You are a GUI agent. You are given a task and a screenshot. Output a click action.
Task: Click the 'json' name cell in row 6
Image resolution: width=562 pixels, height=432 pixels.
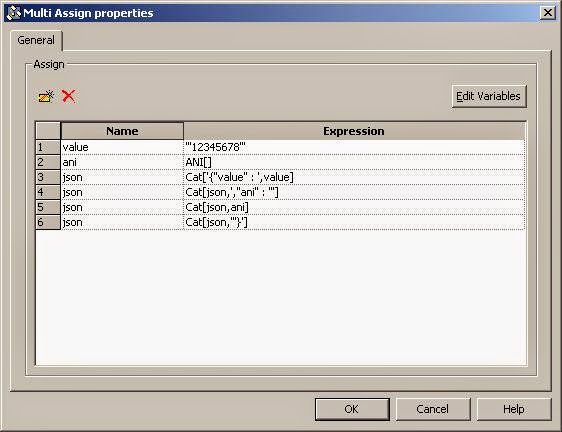pyautogui.click(x=122, y=222)
